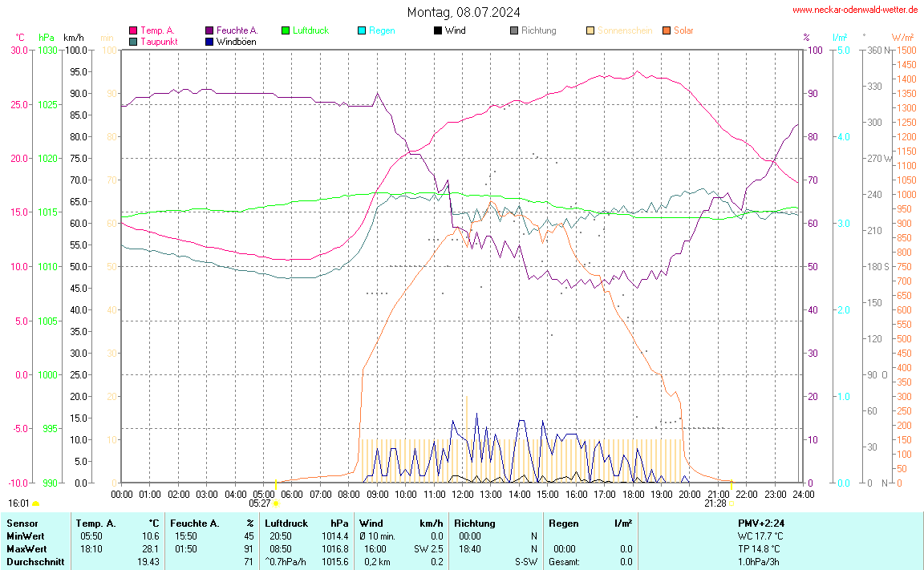Click the pale Sonnenschein legend square

coord(590,30)
